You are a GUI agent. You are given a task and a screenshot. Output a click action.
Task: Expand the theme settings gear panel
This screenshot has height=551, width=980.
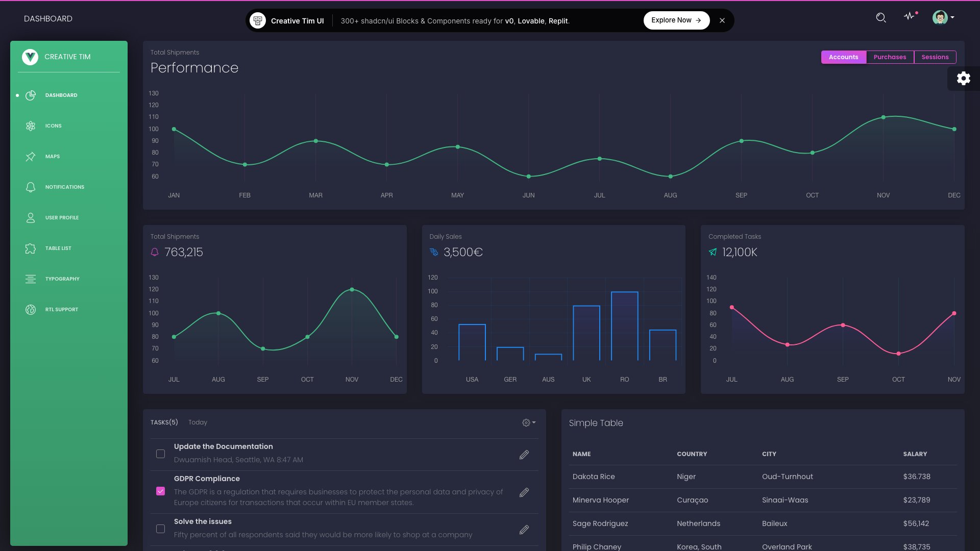(963, 78)
